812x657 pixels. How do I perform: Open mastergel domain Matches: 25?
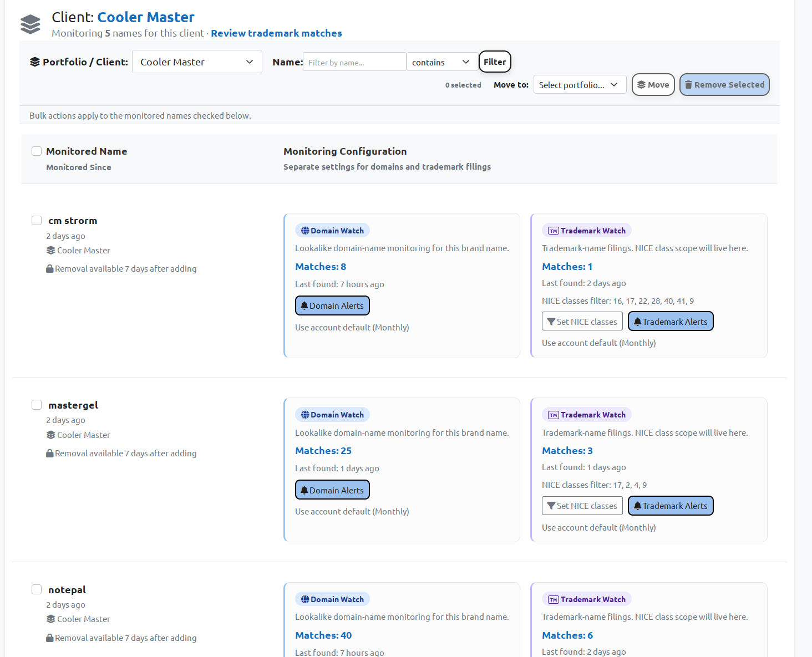[323, 451]
